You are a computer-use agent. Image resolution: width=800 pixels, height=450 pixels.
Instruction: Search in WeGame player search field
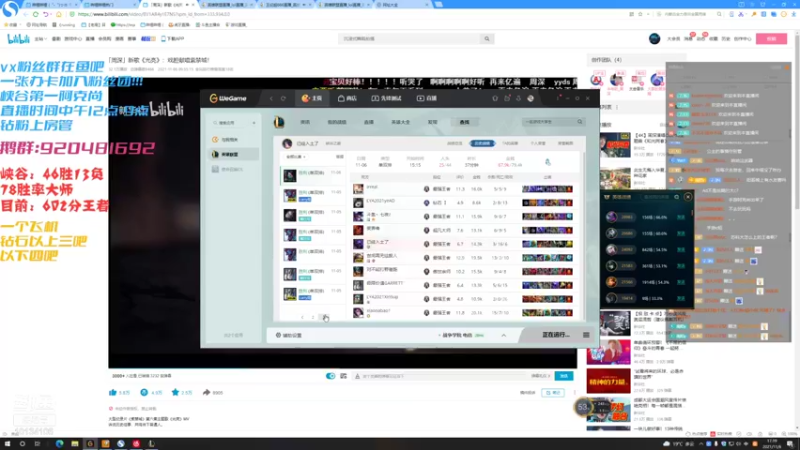pyautogui.click(x=549, y=122)
